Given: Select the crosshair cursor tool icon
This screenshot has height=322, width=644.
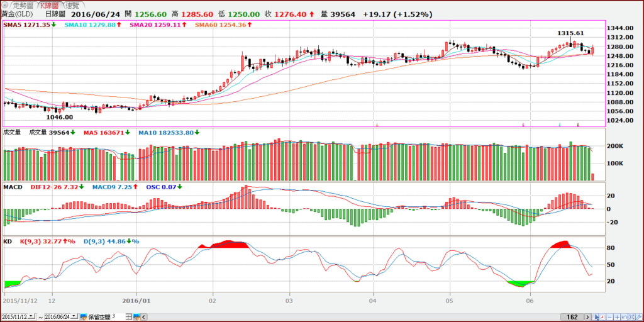Looking at the screenshot, I should click(x=595, y=317).
